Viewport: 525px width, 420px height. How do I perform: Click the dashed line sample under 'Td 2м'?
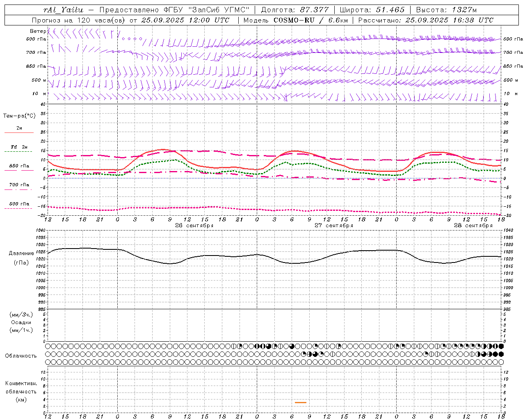point(18,152)
